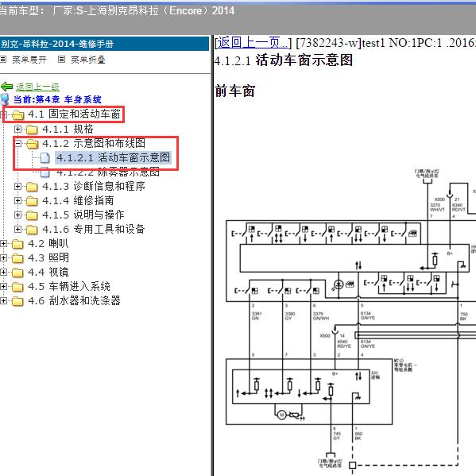Image resolution: width=476 pixels, height=476 pixels.
Task: Click the 菜单展开 list icon
Action: coord(3,60)
